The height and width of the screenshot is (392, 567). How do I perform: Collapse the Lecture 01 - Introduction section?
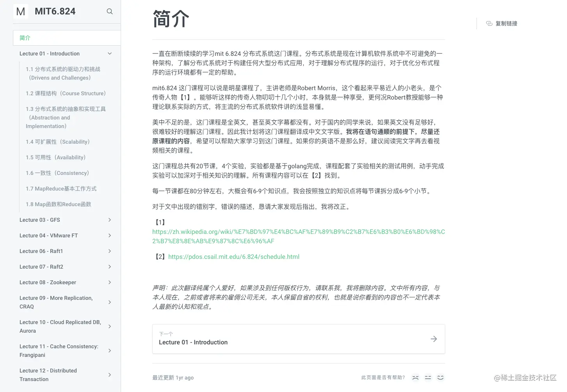[x=110, y=53]
